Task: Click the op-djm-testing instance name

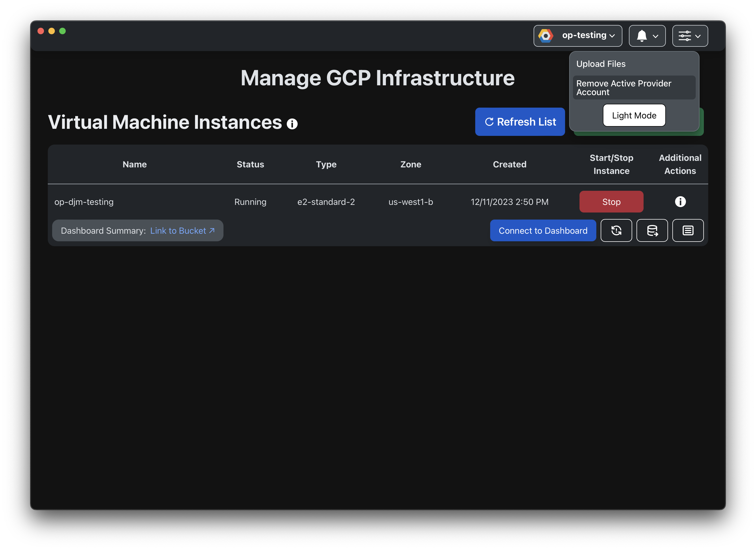Action: coord(84,202)
